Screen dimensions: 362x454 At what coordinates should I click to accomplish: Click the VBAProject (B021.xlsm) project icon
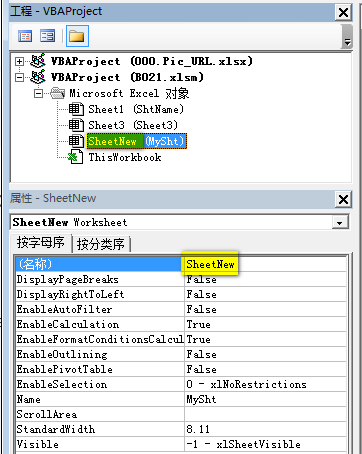pos(38,77)
